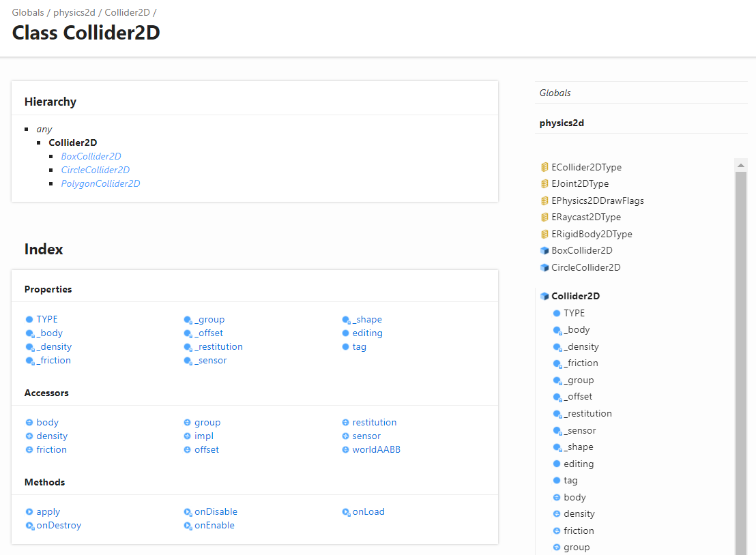Open the Collider2D breadcrumb link
The height and width of the screenshot is (555, 756).
click(x=128, y=12)
